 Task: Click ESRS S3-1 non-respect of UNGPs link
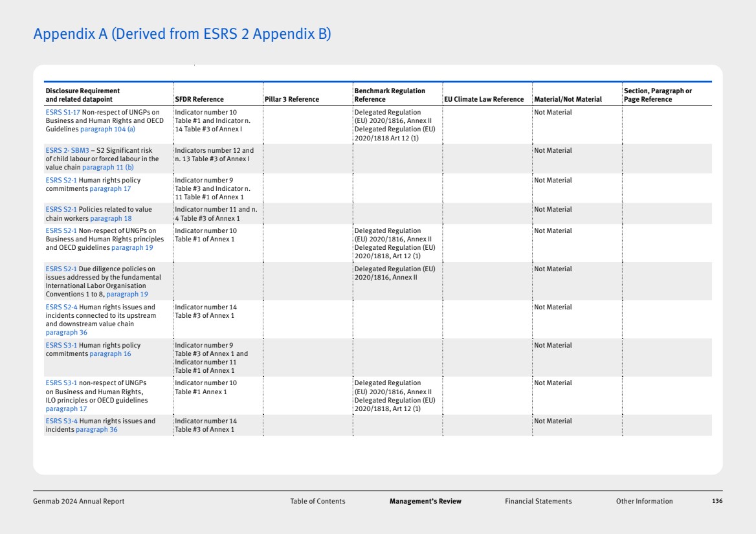click(61, 383)
